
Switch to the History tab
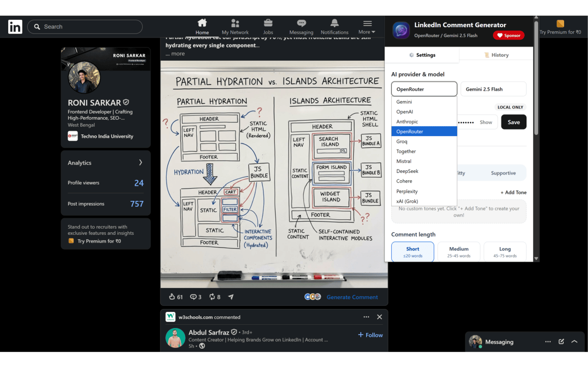pyautogui.click(x=497, y=55)
